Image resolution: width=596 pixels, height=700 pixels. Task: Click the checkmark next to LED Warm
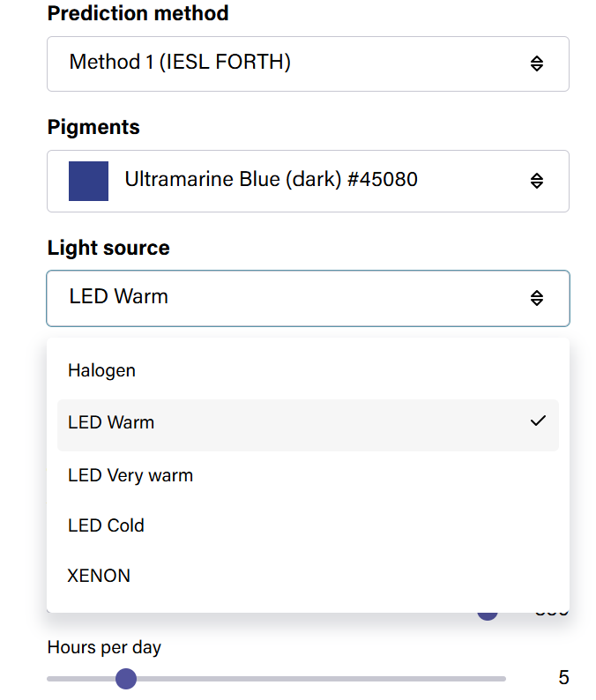click(x=538, y=421)
